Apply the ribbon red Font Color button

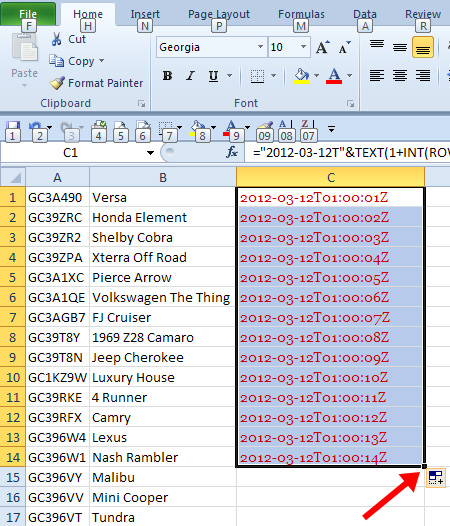click(x=334, y=76)
